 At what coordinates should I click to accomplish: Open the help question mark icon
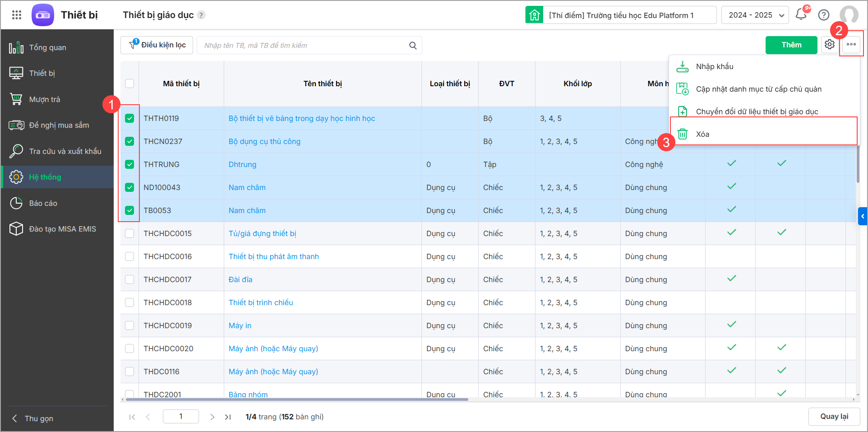pos(824,15)
